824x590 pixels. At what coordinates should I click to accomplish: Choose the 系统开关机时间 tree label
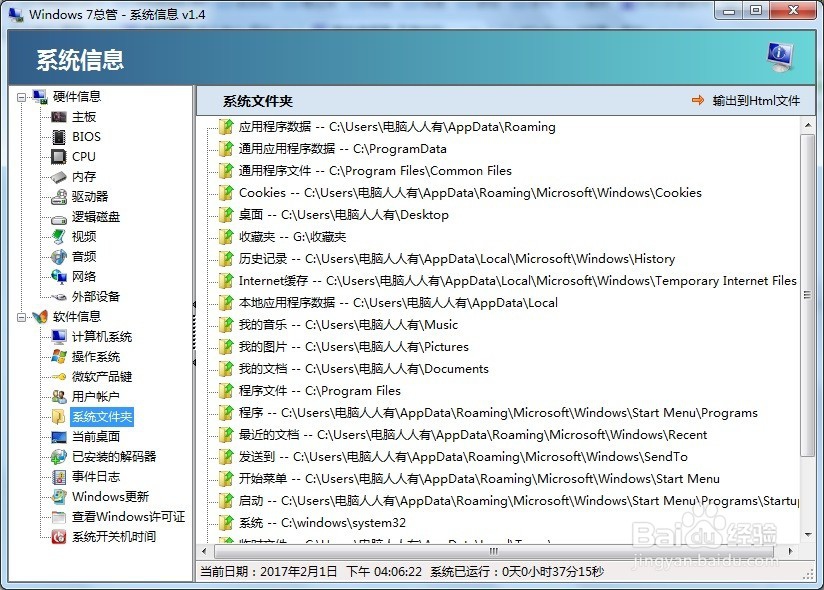(x=114, y=536)
